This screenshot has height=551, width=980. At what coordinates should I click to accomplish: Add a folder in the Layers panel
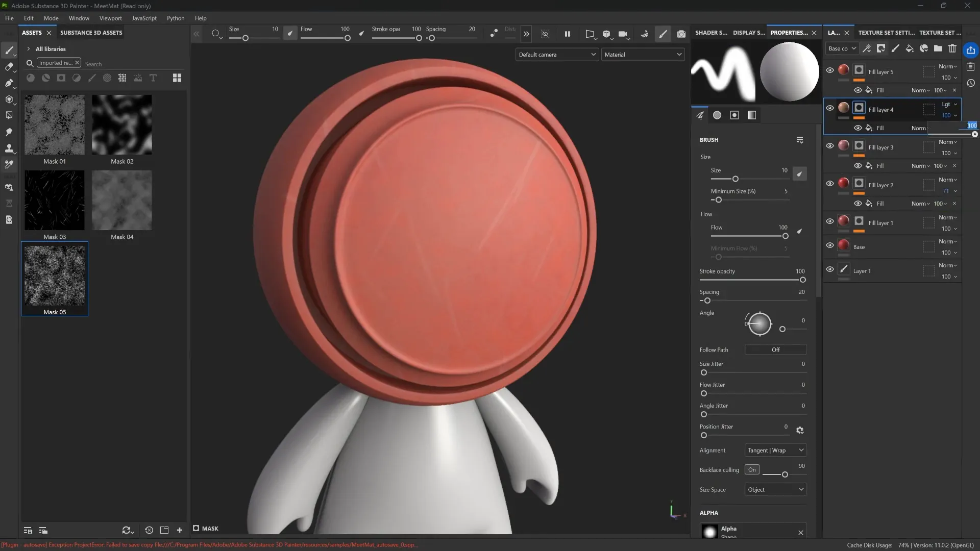pos(938,48)
